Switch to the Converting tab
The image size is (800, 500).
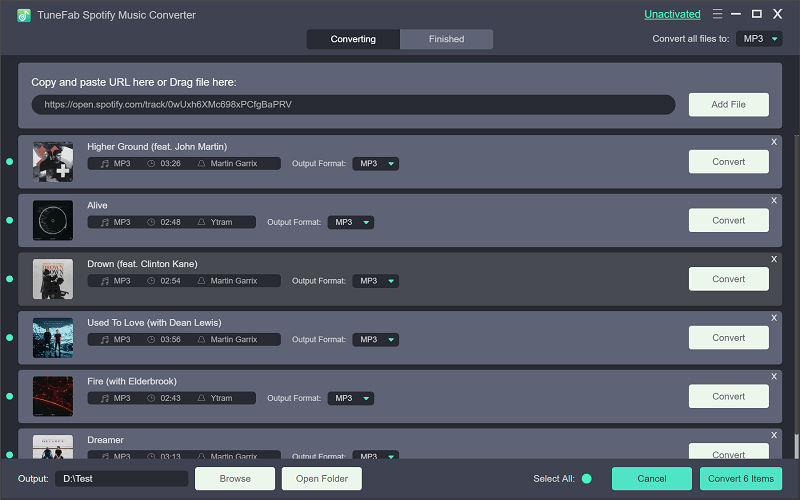point(353,39)
